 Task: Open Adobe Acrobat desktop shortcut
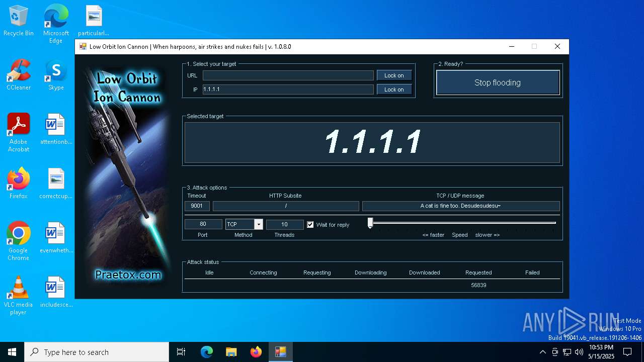[19, 133]
